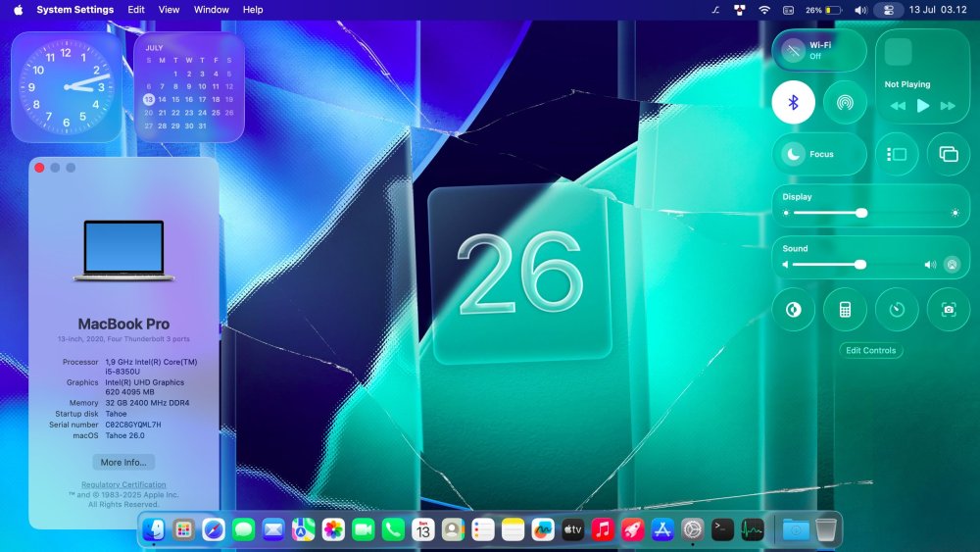Open Launchpad apps grid in Dock
980x552 pixels.
click(183, 530)
